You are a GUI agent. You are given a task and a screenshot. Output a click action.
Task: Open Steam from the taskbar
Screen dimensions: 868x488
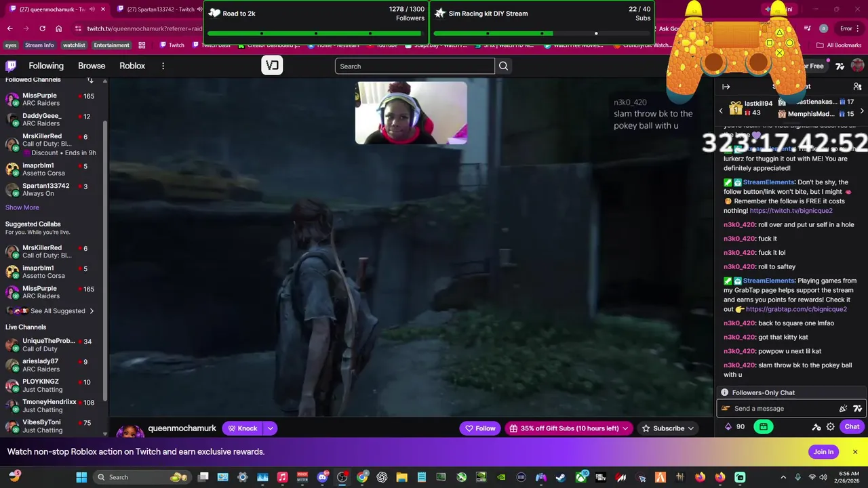point(561,477)
